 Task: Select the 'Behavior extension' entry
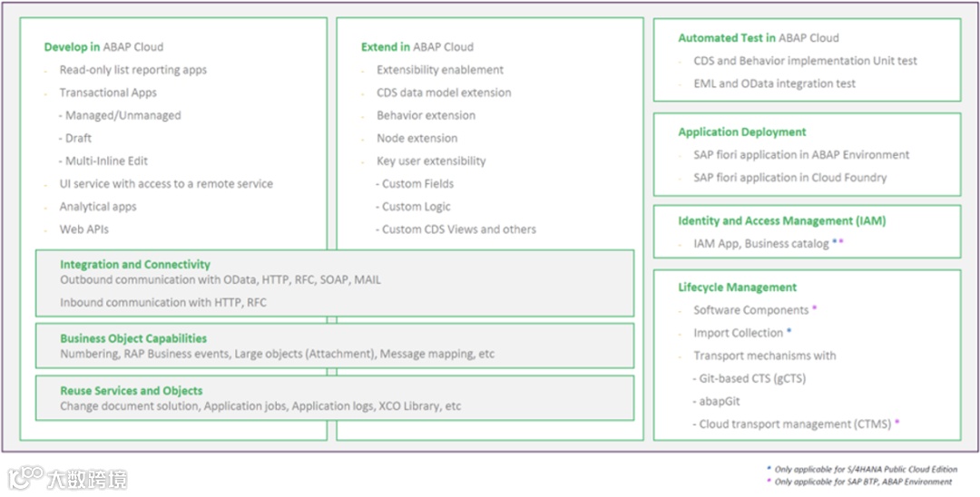coord(426,115)
